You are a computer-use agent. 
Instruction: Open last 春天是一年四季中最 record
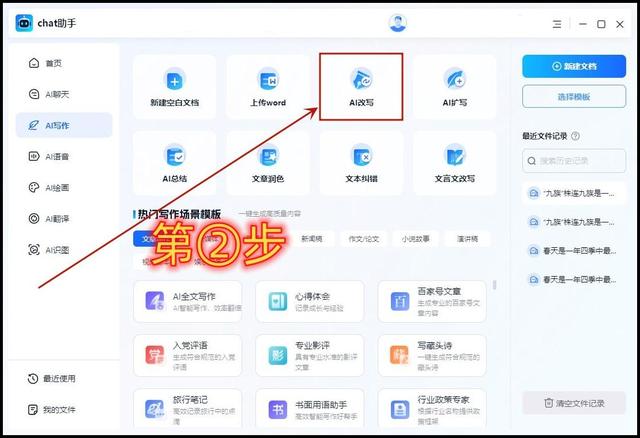click(x=574, y=280)
